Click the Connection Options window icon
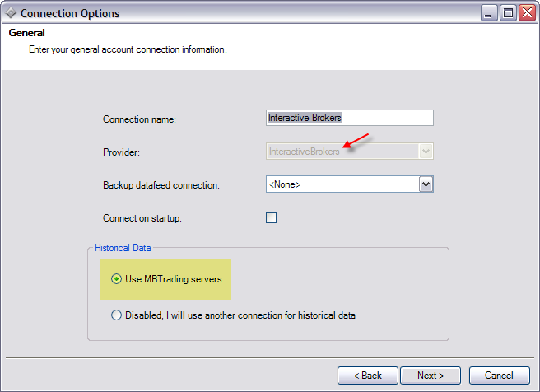Screen dimensions: 540x392 point(10,13)
